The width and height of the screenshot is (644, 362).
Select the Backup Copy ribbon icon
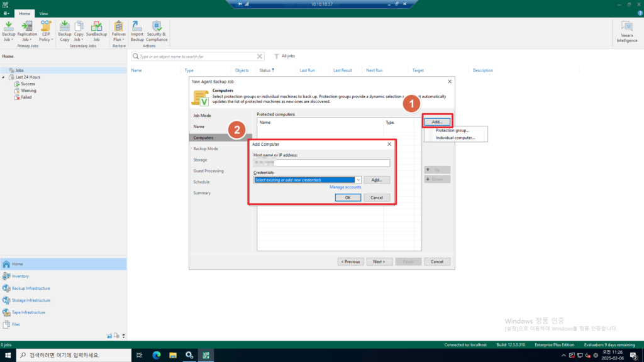pos(65,31)
